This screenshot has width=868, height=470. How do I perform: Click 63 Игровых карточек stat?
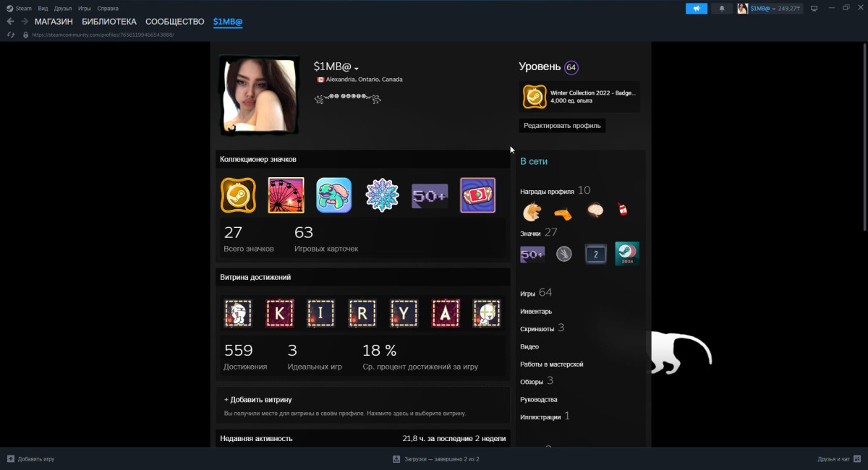pos(326,239)
